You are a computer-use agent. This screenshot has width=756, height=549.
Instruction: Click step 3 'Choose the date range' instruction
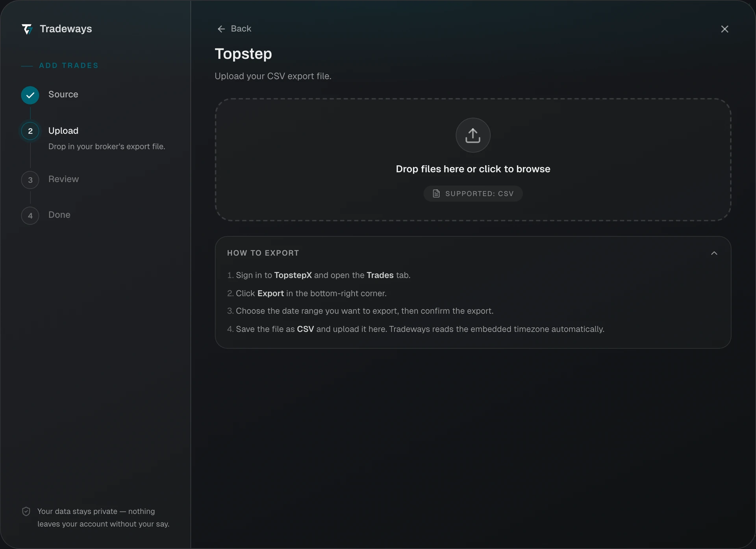pyautogui.click(x=360, y=311)
